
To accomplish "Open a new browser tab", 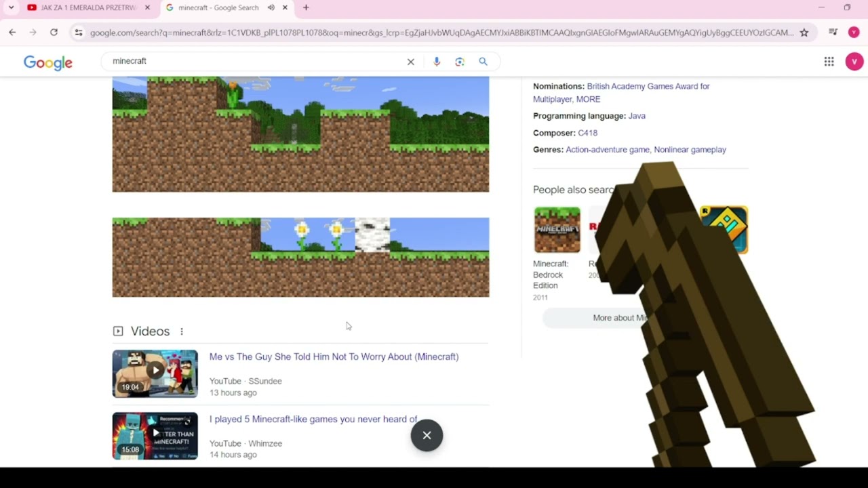I will (x=306, y=7).
